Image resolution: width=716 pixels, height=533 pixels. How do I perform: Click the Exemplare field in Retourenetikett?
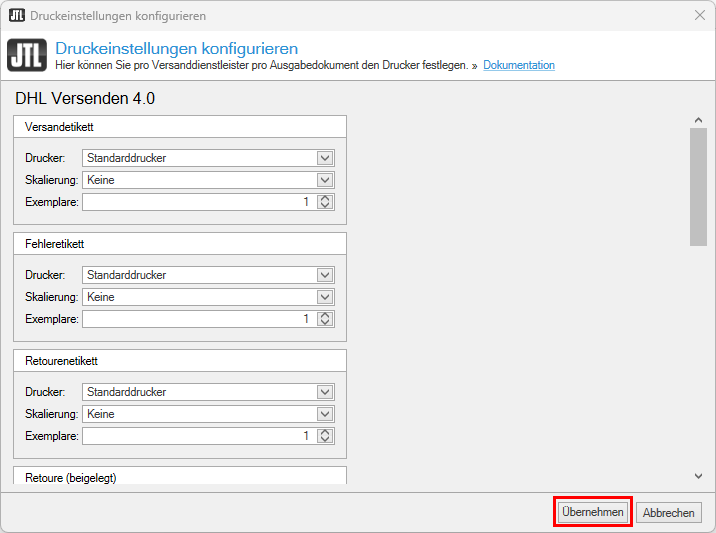[x=198, y=436]
